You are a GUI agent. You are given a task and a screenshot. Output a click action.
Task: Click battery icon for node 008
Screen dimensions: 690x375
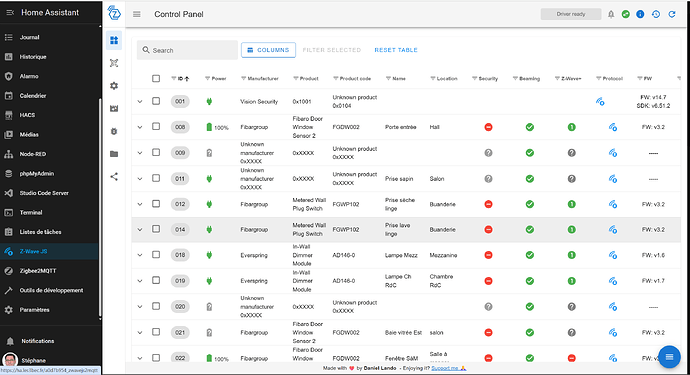(209, 127)
